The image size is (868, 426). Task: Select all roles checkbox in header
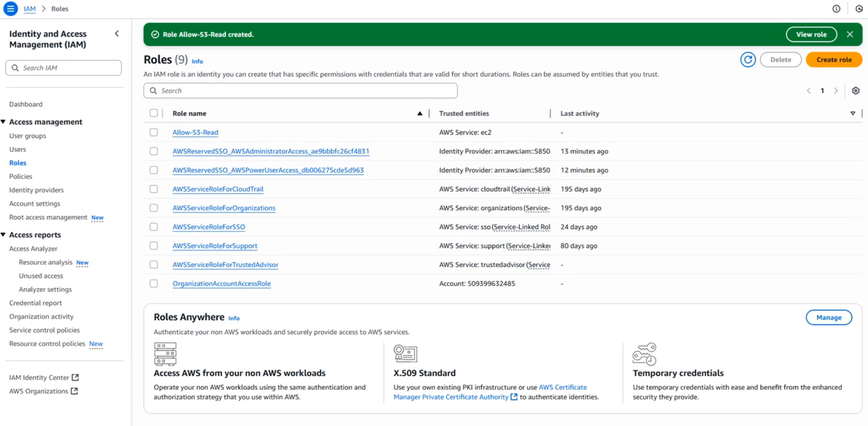click(153, 113)
